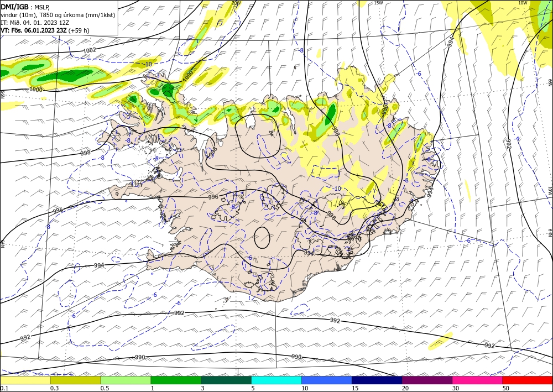Click the '-4' temperature contour label

click(x=517, y=139)
